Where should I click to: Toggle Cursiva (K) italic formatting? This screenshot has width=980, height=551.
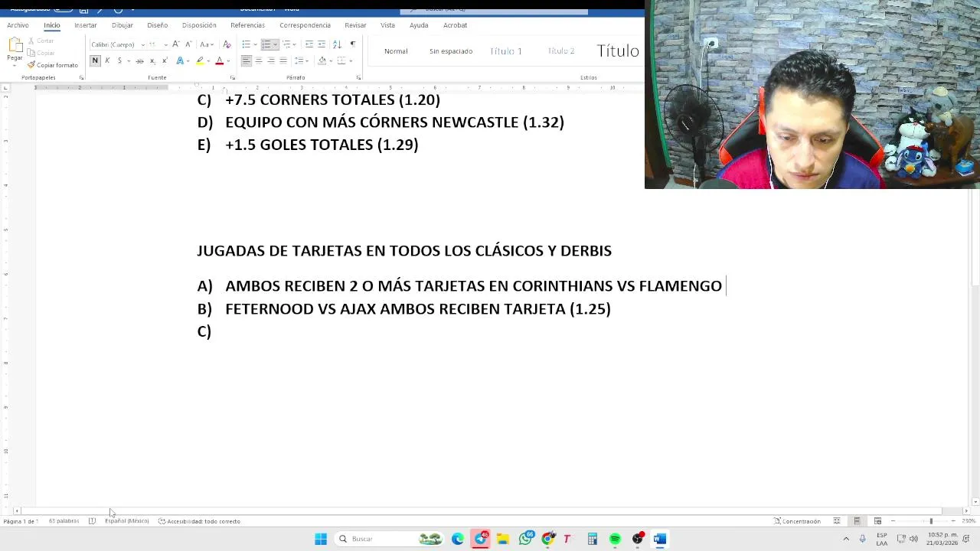[x=107, y=60]
